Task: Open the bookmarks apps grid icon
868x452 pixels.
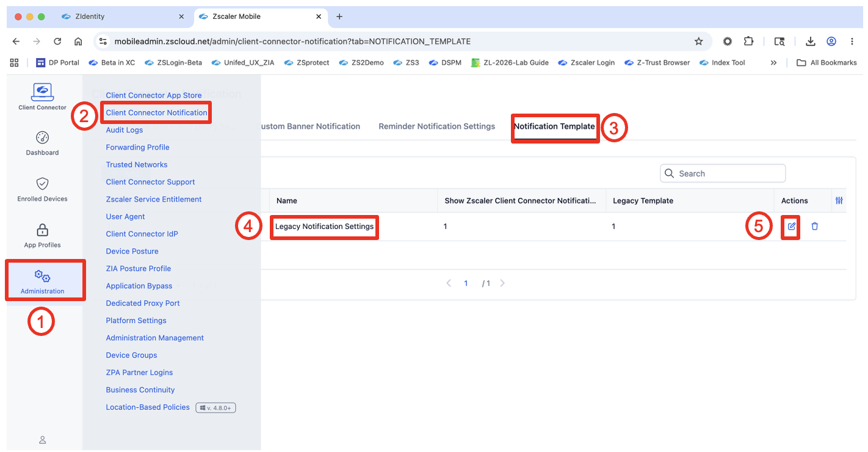Action: [15, 62]
